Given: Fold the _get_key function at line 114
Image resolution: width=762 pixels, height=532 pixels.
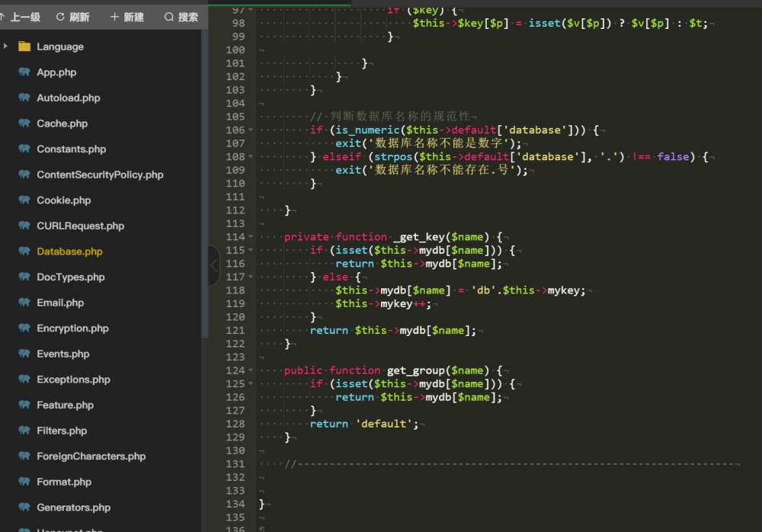Looking at the screenshot, I should pyautogui.click(x=251, y=237).
